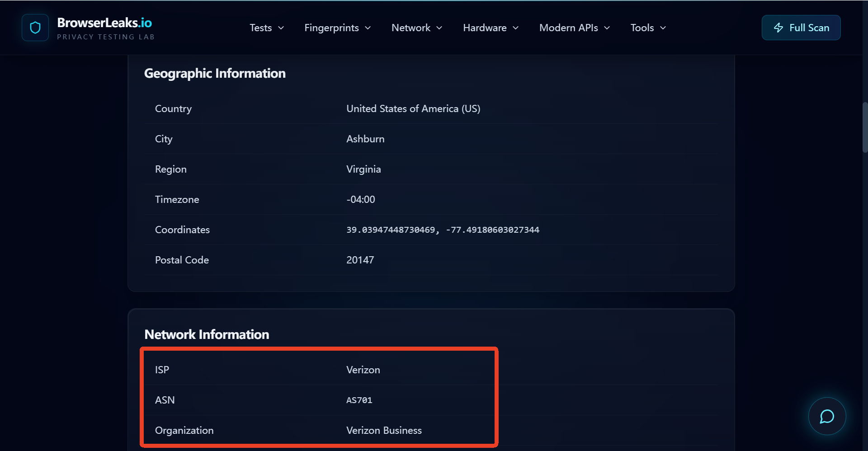Click the ISP row label
The image size is (868, 451).
pyautogui.click(x=162, y=370)
